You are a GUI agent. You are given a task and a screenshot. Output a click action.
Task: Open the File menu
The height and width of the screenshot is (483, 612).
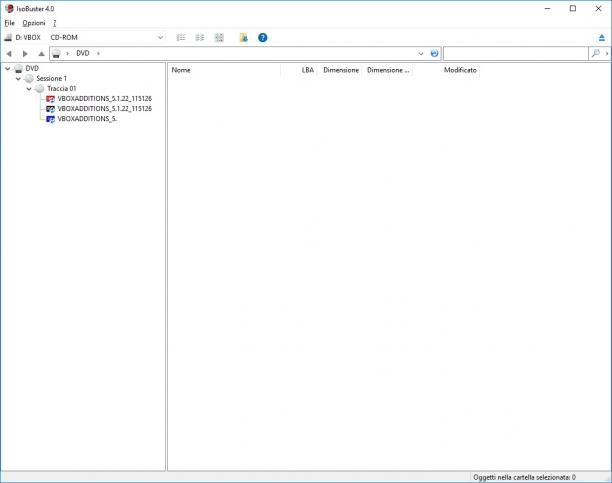[9, 23]
